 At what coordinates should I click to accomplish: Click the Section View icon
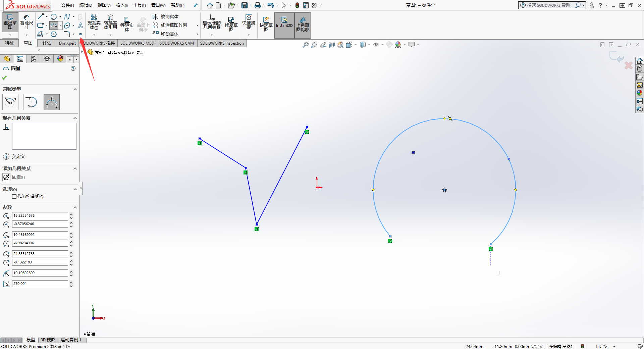click(x=332, y=45)
